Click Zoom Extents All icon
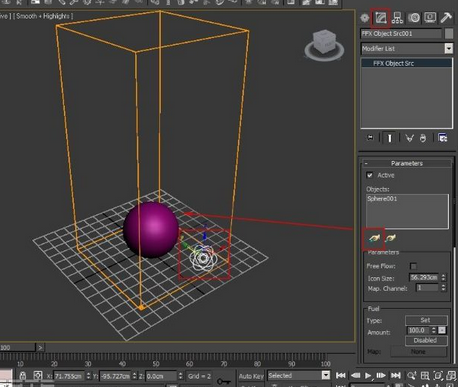This screenshot has width=458, height=387. [451, 376]
